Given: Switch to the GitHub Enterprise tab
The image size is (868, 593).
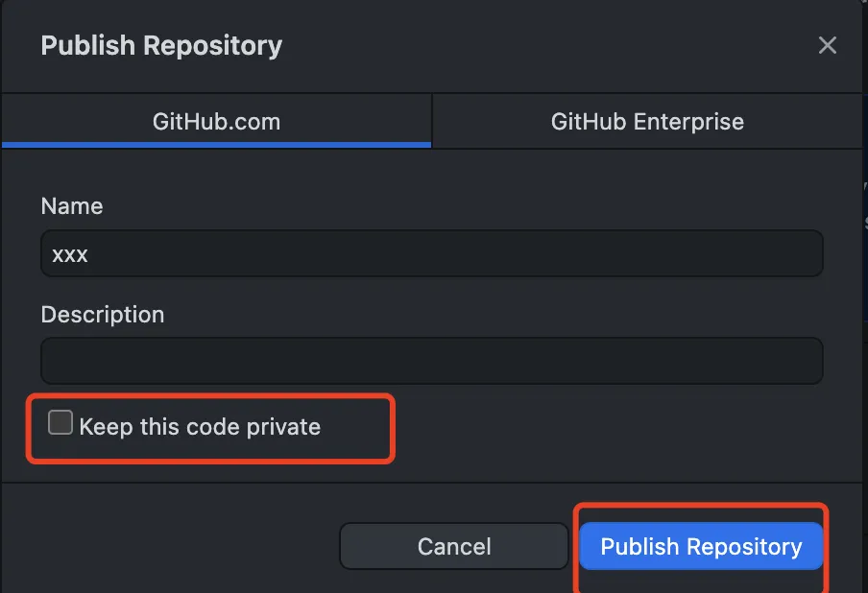Looking at the screenshot, I should point(647,121).
